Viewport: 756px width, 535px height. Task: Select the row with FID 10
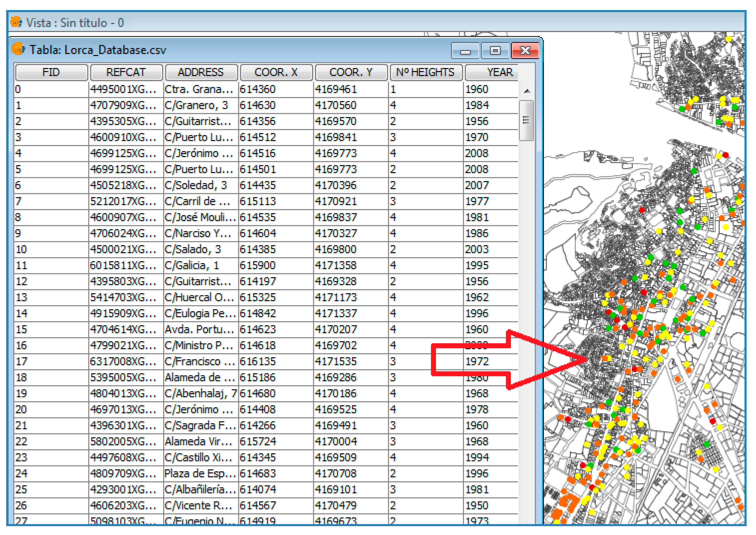[22, 250]
